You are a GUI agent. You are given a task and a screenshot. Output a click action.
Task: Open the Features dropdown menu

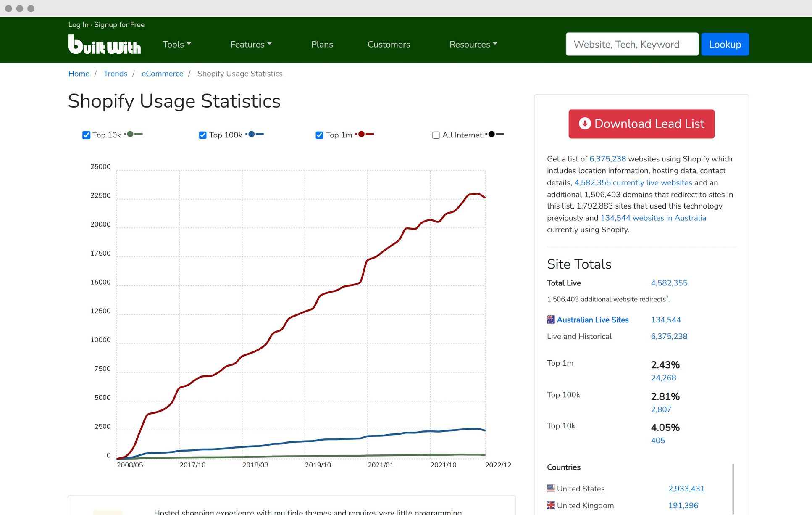coord(251,44)
